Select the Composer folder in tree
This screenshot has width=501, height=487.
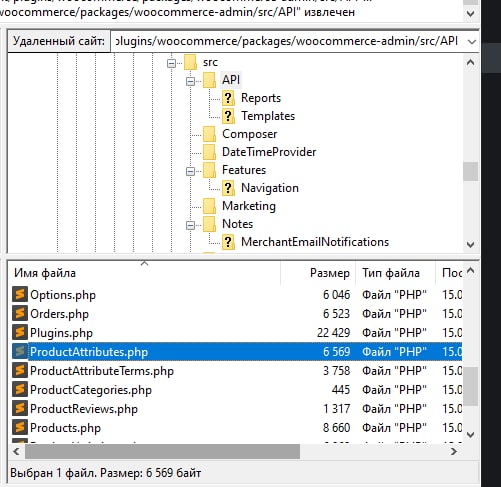point(250,134)
